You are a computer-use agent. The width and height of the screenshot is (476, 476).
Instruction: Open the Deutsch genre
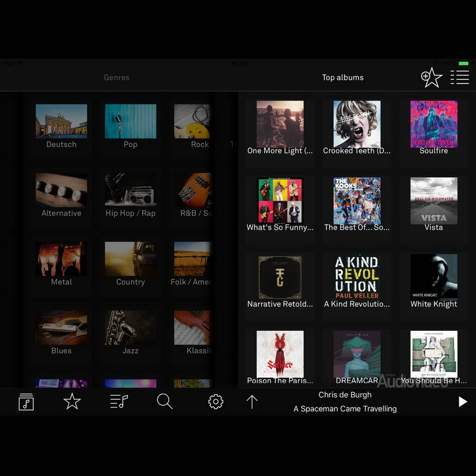click(x=61, y=126)
